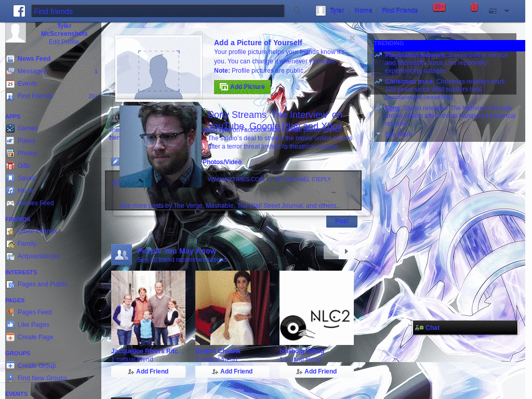Click the green Add Picture button
Image resolution: width=532 pixels, height=399 pixels.
(242, 87)
